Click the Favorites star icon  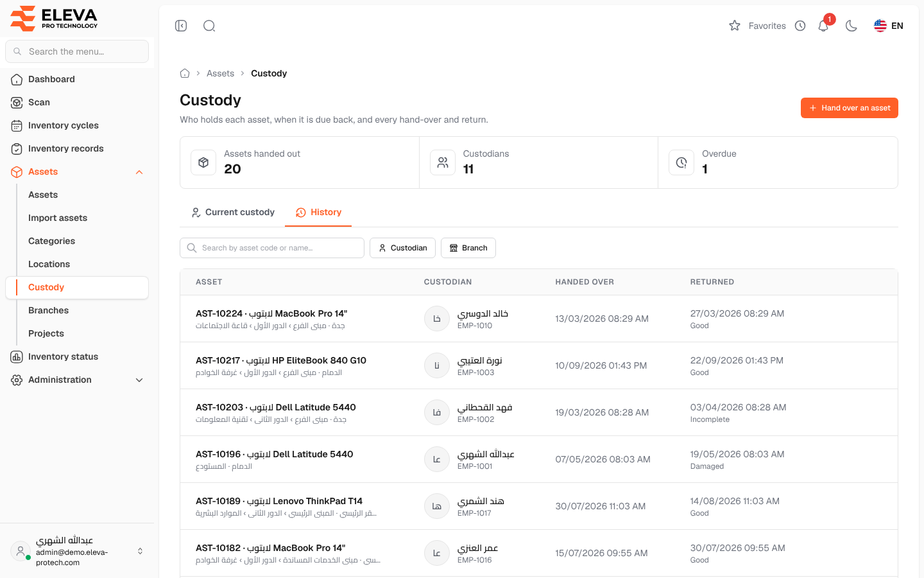click(735, 26)
